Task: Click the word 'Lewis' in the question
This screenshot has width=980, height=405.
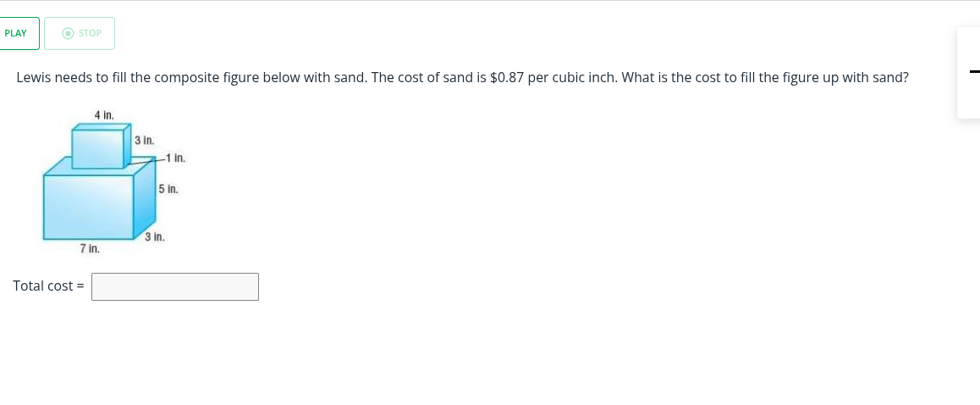Action: pyautogui.click(x=34, y=77)
